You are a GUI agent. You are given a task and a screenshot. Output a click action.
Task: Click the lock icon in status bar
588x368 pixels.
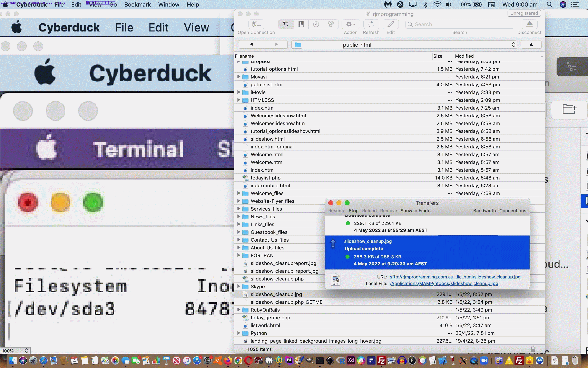coord(533,349)
